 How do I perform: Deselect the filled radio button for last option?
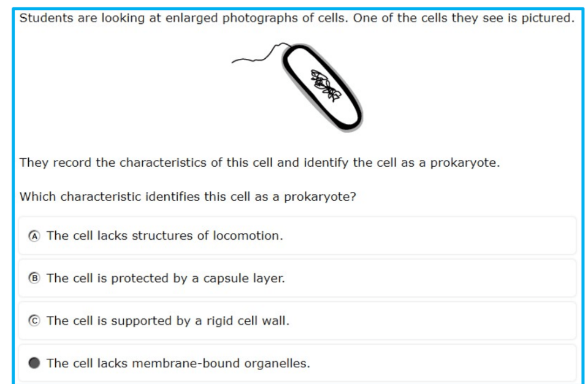pos(34,363)
